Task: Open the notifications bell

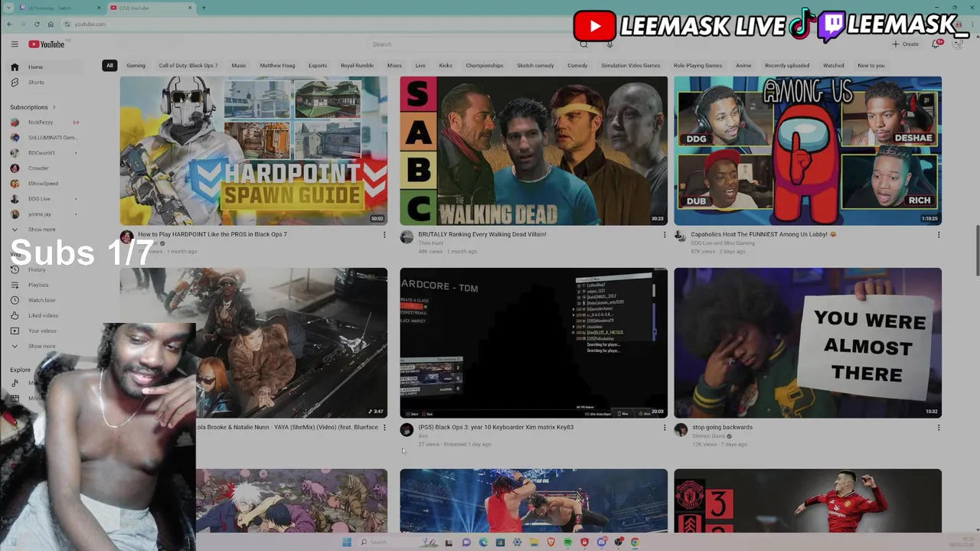Action: coord(936,44)
